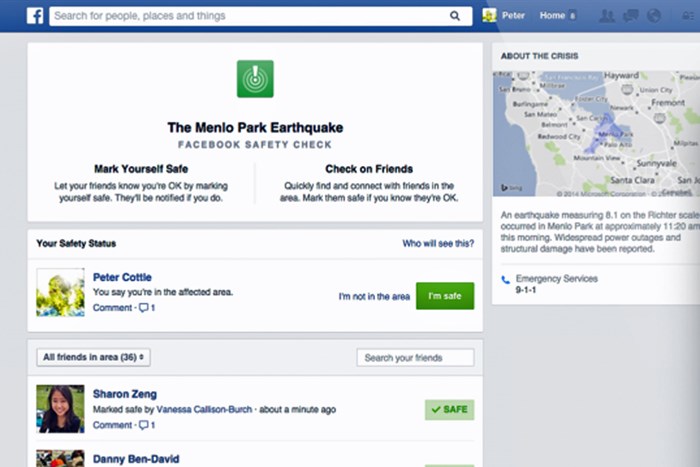The height and width of the screenshot is (467, 700).
Task: Open the Who will see this? link
Action: 437,243
